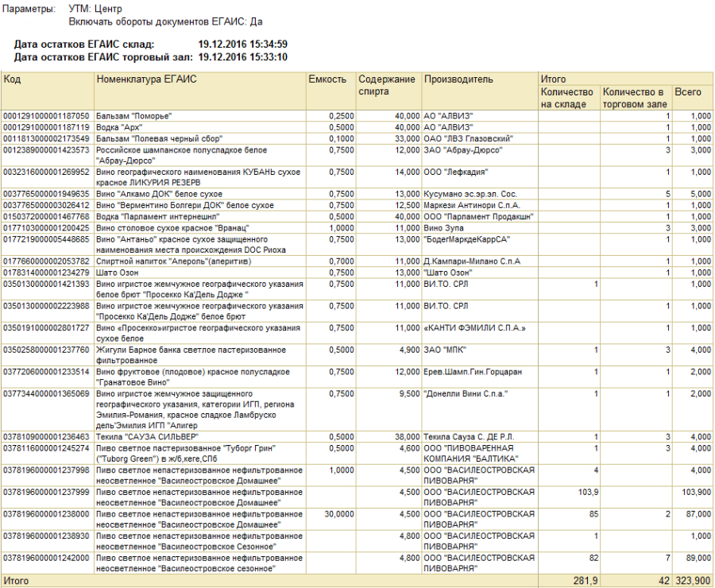Click producer ООО "Лефкадия"
Screen dimensions: 715x588
tap(456, 172)
